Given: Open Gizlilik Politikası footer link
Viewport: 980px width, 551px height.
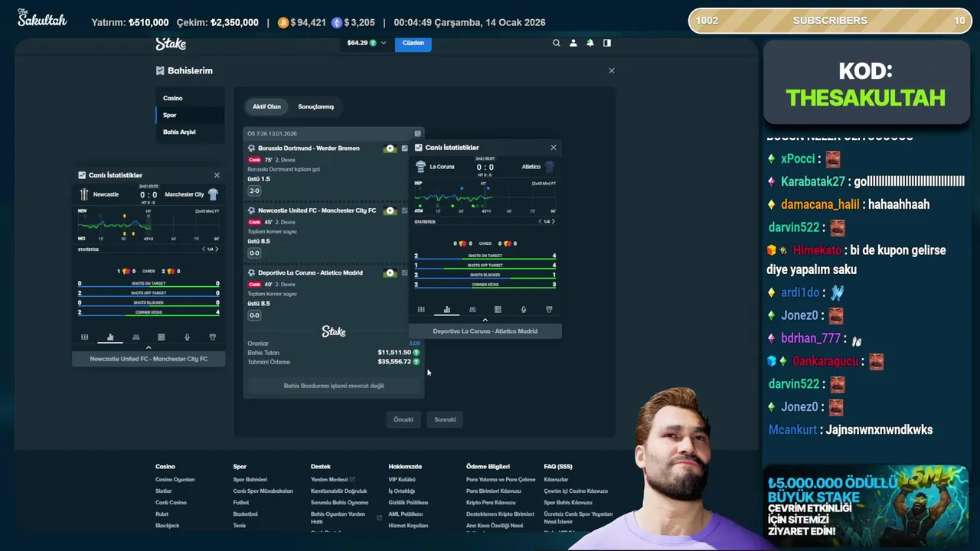Looking at the screenshot, I should point(408,503).
